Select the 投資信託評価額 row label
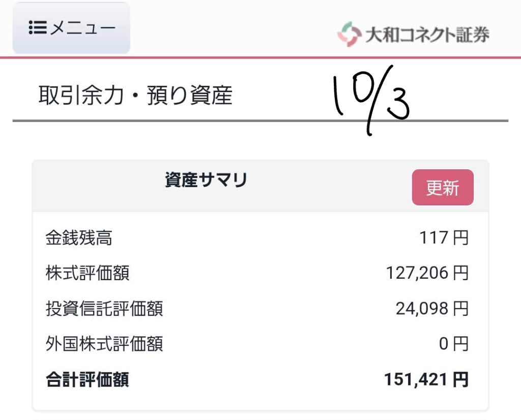The width and height of the screenshot is (521, 420). 104,308
